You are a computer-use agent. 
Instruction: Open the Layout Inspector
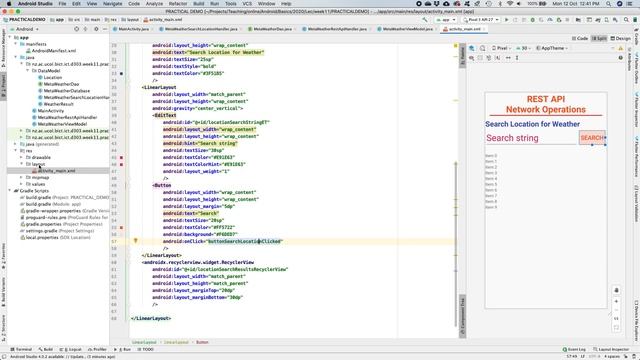(611, 349)
